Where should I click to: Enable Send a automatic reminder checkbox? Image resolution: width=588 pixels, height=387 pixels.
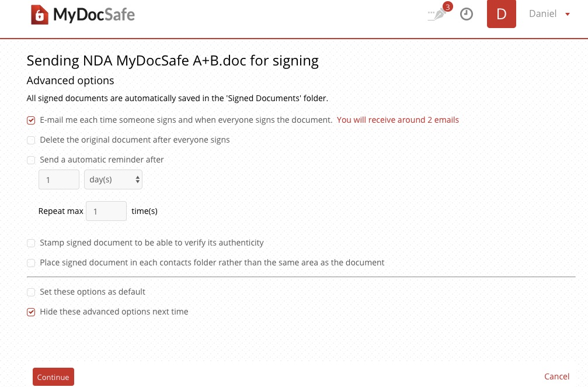[x=31, y=160]
